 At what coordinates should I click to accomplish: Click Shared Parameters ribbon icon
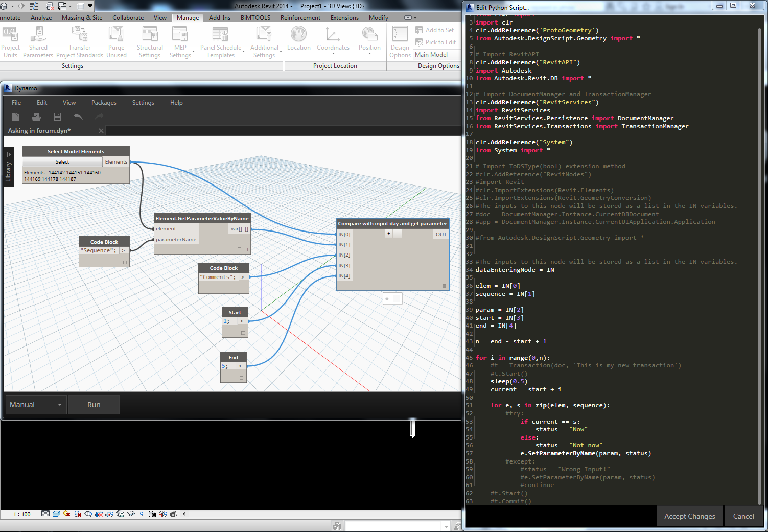38,35
